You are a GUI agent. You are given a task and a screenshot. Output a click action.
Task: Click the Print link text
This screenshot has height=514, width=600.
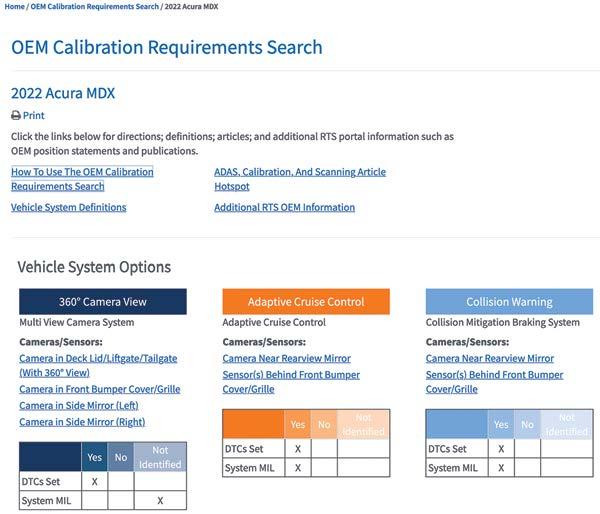34,116
